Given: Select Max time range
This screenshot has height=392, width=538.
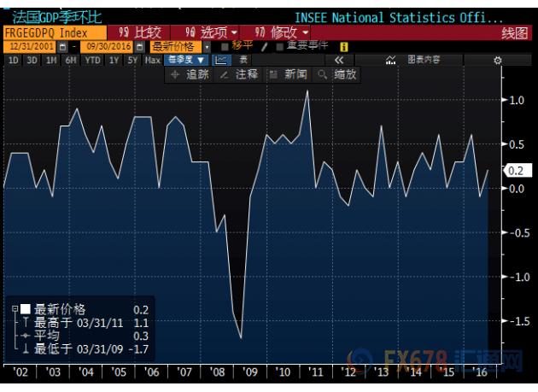Looking at the screenshot, I should click(x=153, y=61).
